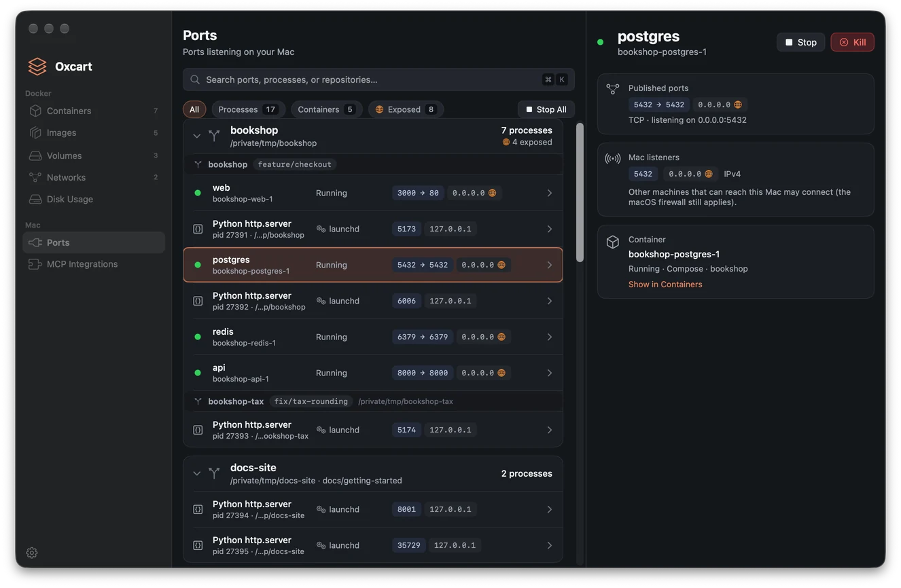Click the Published ports icon in details panel

click(x=613, y=89)
